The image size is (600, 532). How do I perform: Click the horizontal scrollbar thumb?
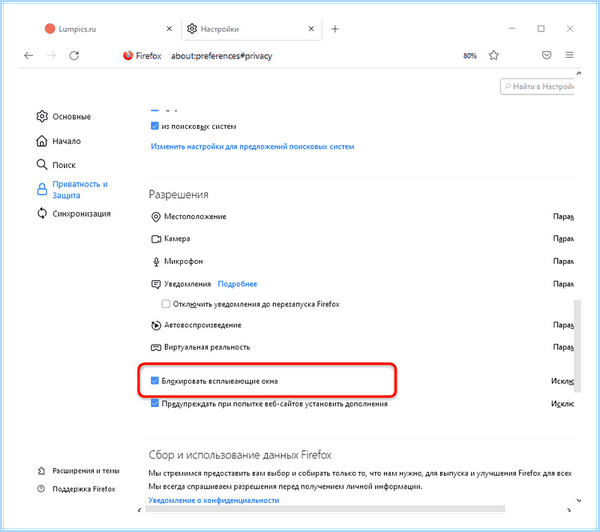[325, 509]
